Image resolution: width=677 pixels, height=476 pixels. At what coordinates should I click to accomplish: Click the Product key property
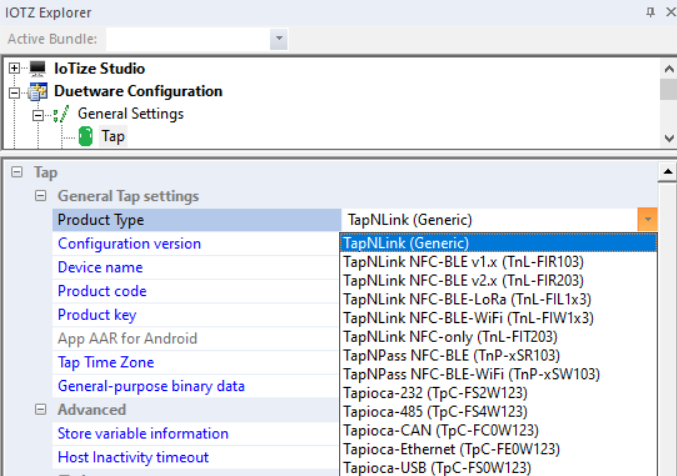tap(196, 315)
